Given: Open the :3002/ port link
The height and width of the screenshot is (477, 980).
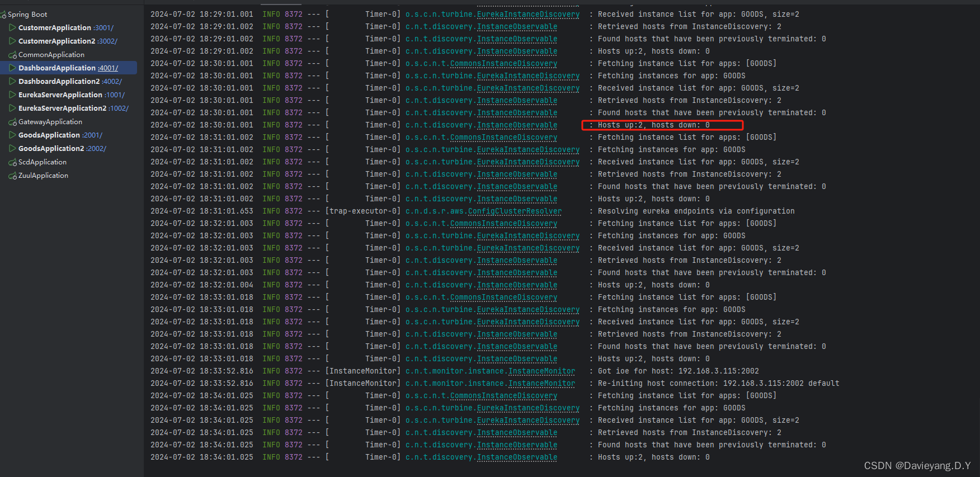Looking at the screenshot, I should (x=108, y=41).
